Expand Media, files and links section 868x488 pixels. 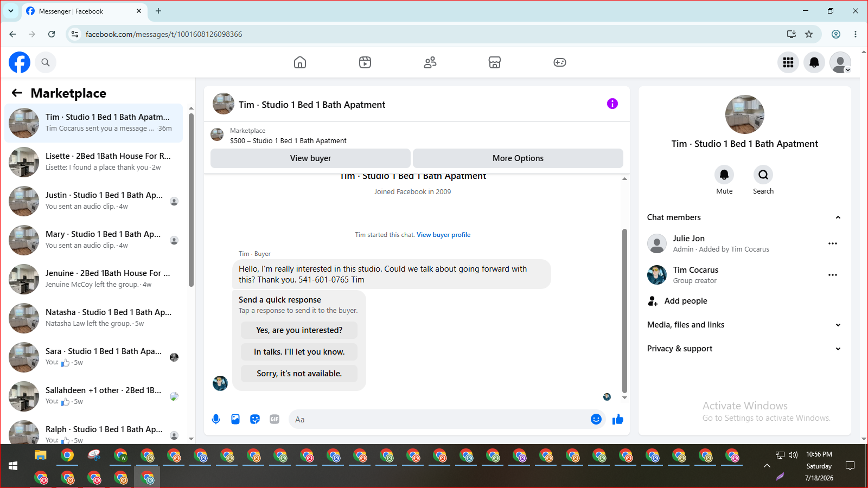[x=744, y=325]
